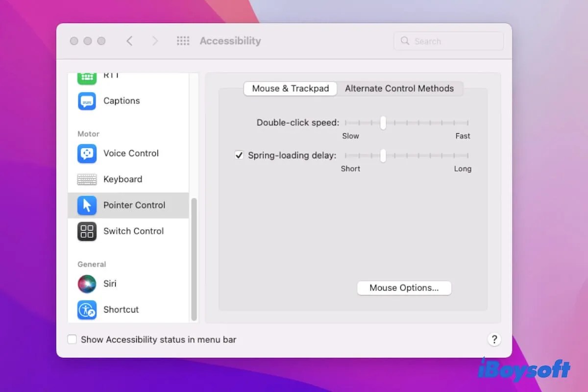Viewport: 588px width, 392px height.
Task: Click the help question mark button
Action: click(494, 339)
